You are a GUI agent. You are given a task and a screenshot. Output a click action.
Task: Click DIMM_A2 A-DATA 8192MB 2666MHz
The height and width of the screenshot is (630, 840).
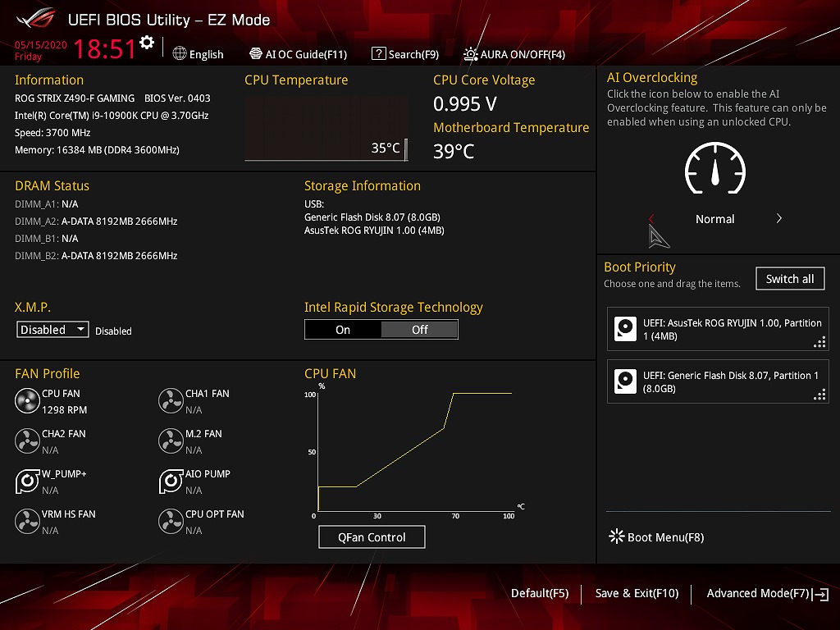pos(96,221)
